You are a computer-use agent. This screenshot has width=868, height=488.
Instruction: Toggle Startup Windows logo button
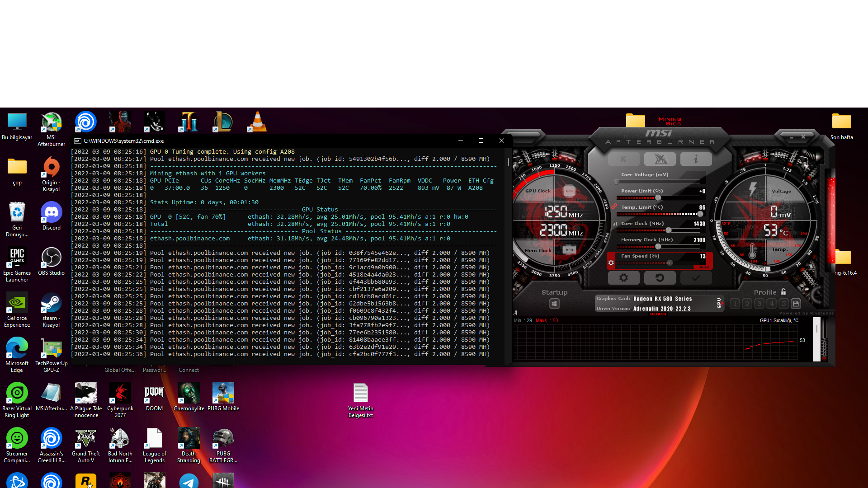coord(554,304)
